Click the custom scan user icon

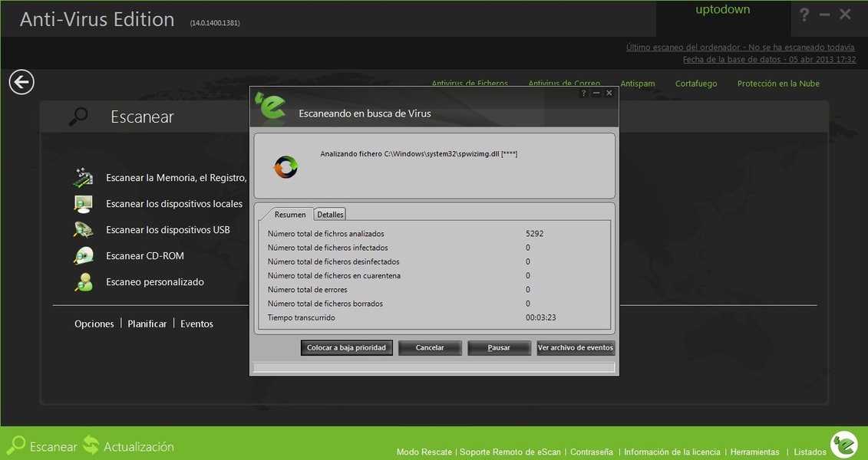pyautogui.click(x=83, y=282)
